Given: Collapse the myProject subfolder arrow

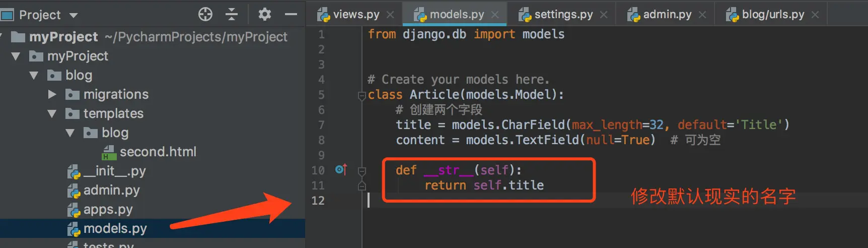Looking at the screenshot, I should (16, 56).
